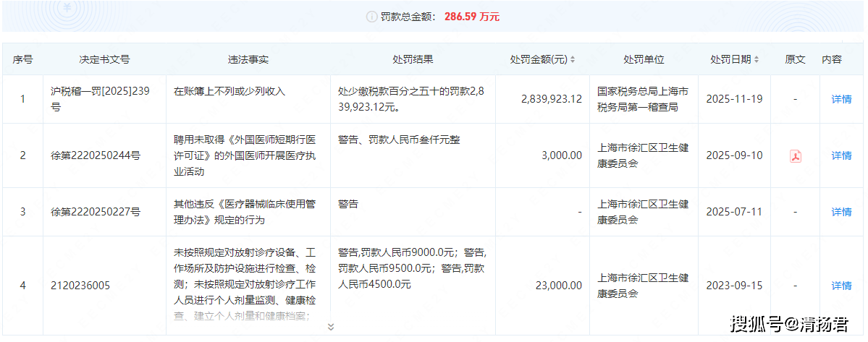
Task: Click 国家税务总局上海市税务局第一稽查局 cell
Action: pos(644,100)
